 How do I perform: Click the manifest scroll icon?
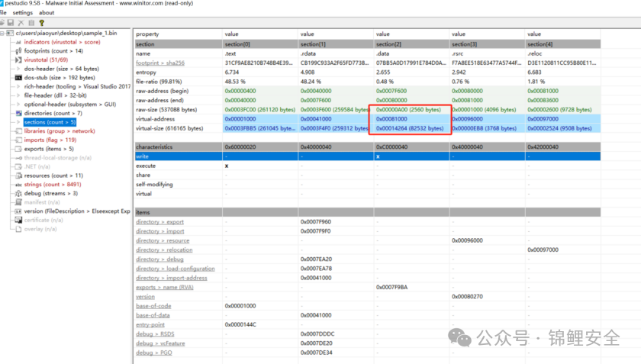(x=18, y=202)
